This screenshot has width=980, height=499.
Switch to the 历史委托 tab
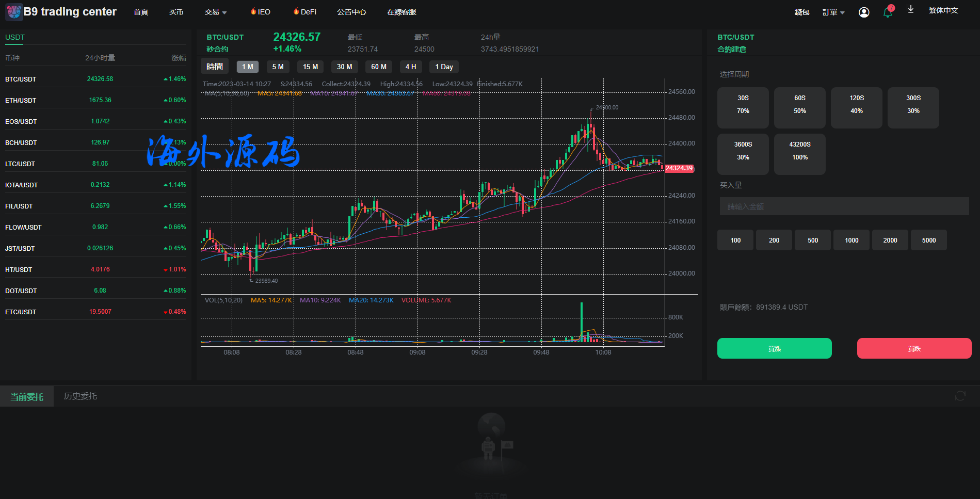coord(80,396)
